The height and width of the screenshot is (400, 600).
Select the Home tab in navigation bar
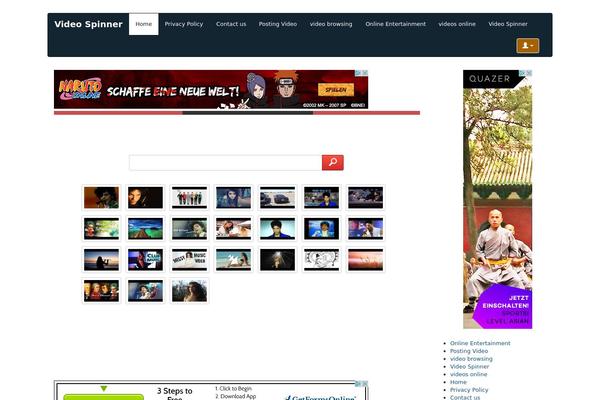pyautogui.click(x=143, y=24)
